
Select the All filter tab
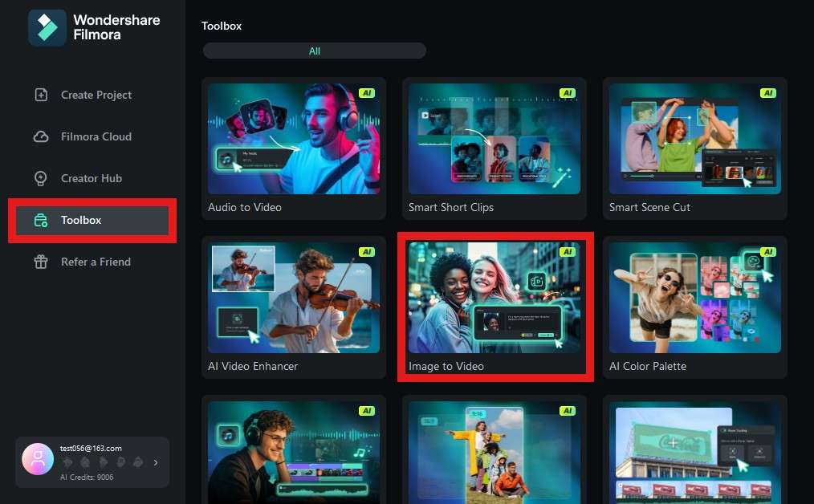(x=315, y=51)
